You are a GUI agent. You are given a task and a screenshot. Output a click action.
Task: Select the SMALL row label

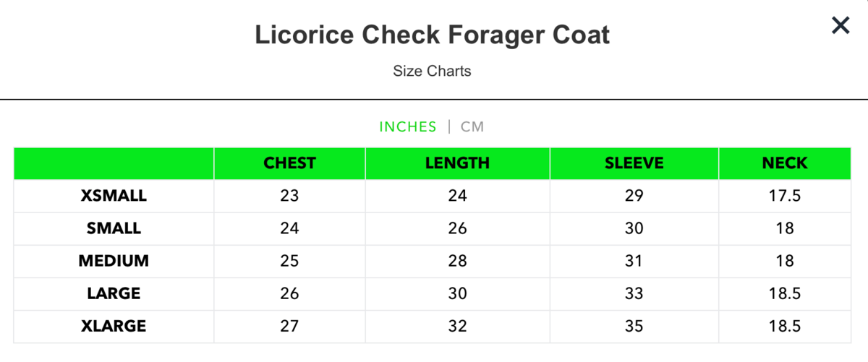coord(114,228)
